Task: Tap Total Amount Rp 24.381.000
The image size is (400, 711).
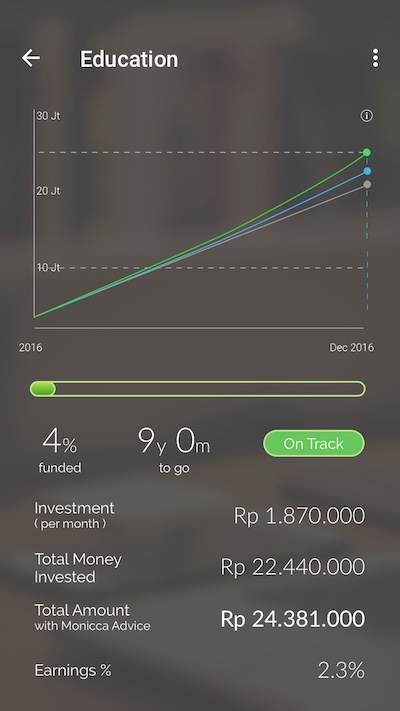Action: pos(293,619)
